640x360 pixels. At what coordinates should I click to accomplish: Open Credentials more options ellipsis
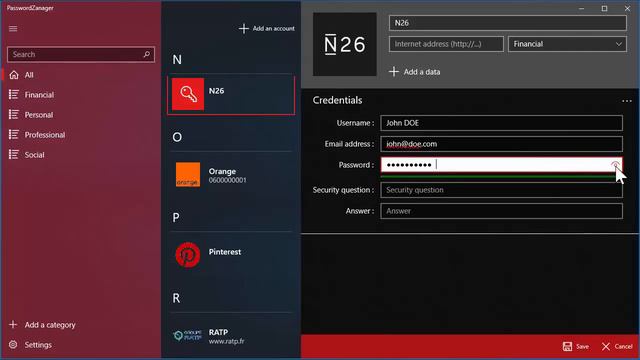pyautogui.click(x=627, y=101)
